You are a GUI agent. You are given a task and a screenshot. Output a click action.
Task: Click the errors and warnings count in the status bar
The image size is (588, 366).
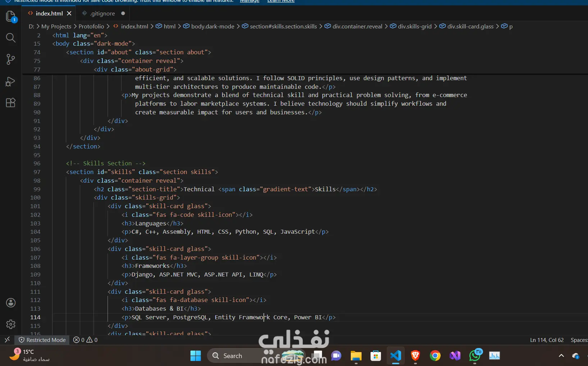[x=86, y=340]
